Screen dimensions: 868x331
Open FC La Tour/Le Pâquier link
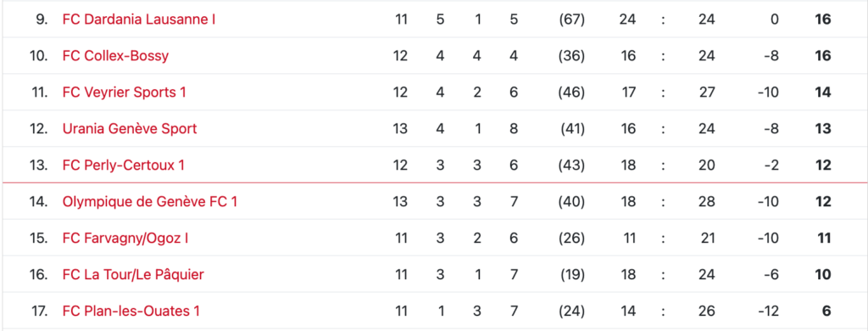pyautogui.click(x=133, y=274)
